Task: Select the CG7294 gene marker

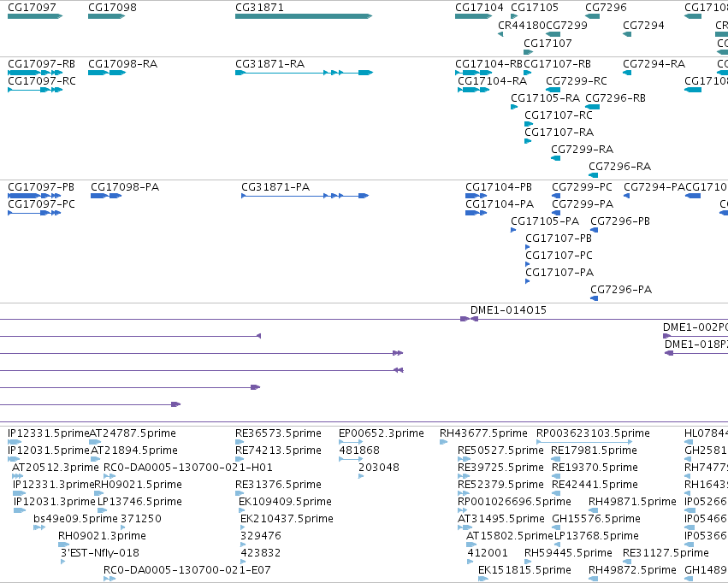Action: pos(627,34)
